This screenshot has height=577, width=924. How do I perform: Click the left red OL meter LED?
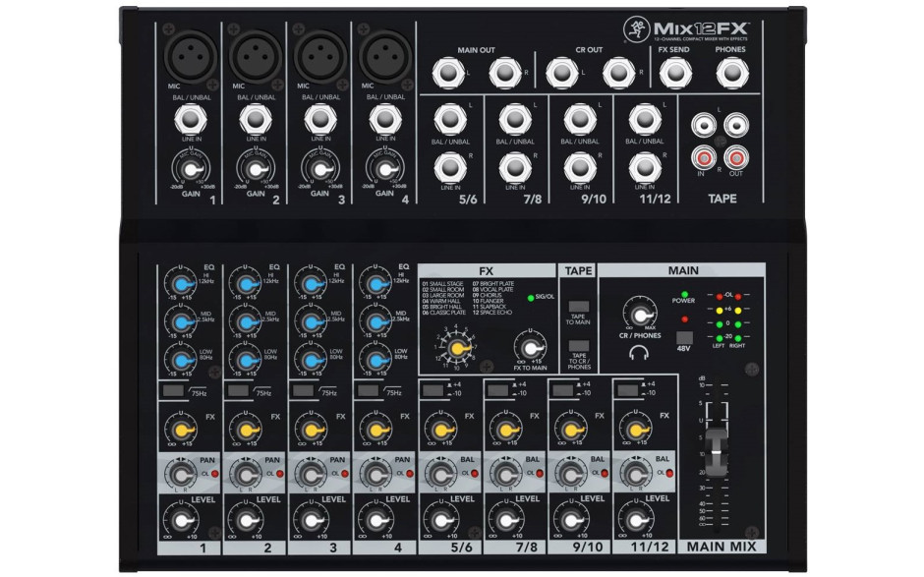pos(719,296)
